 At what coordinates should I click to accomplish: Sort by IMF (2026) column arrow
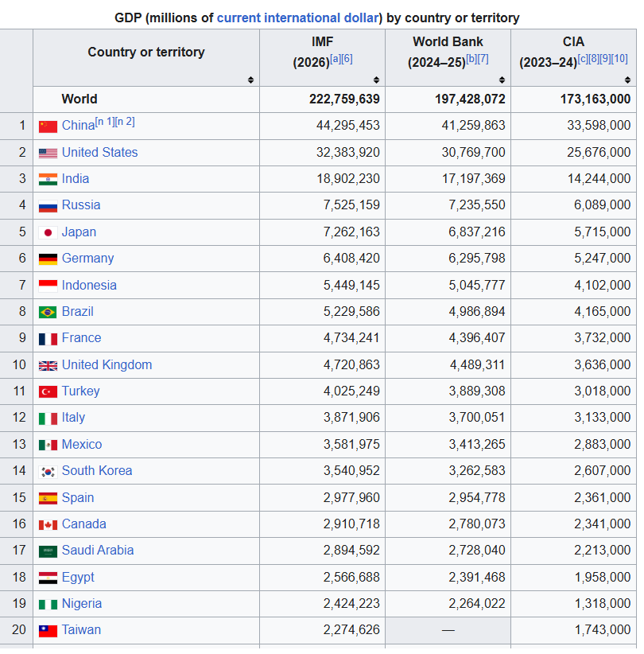click(x=376, y=80)
